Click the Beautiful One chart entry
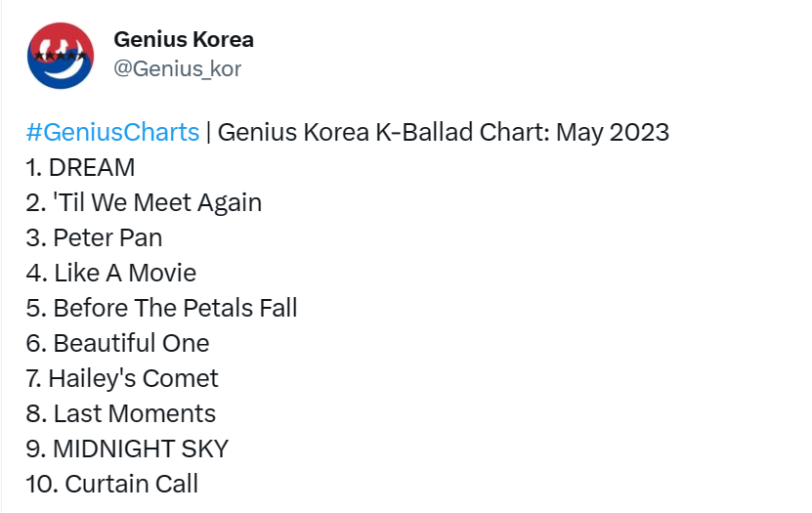This screenshot has height=513, width=812. tap(117, 343)
